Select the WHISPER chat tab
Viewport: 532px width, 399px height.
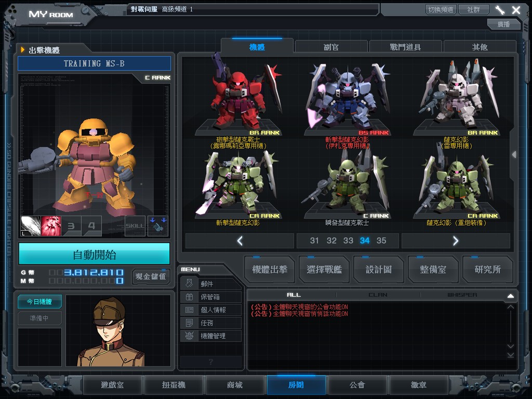tap(462, 295)
